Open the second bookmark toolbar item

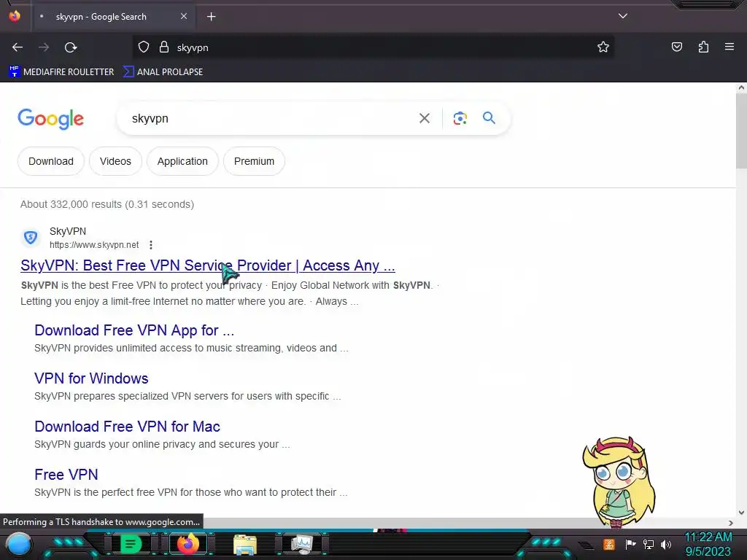point(163,72)
